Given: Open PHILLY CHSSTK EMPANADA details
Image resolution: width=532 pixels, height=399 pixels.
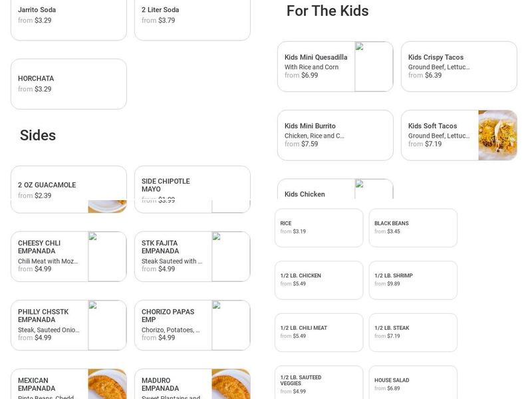Looking at the screenshot, I should (x=50, y=325).
